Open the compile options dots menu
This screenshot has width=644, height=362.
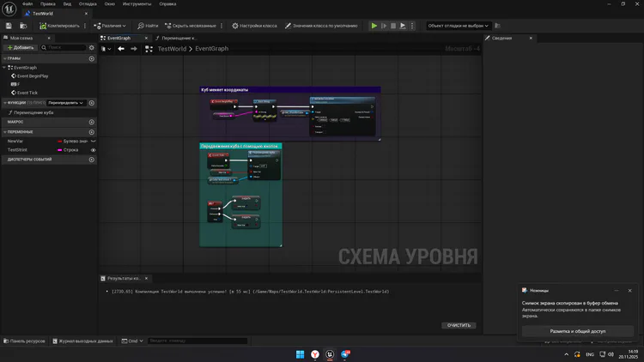pos(85,26)
